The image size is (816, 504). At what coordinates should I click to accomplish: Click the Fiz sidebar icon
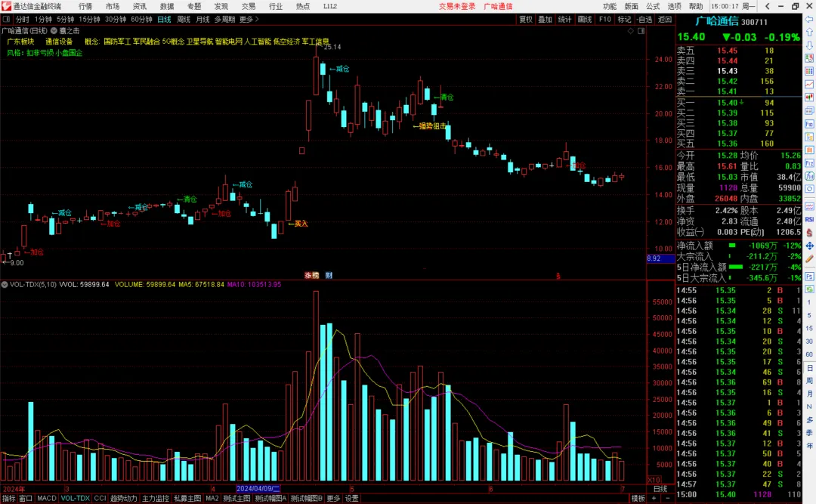coord(809,163)
